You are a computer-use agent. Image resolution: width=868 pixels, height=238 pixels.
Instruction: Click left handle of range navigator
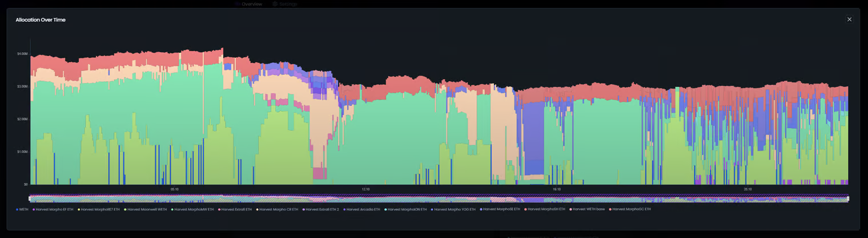pyautogui.click(x=30, y=199)
